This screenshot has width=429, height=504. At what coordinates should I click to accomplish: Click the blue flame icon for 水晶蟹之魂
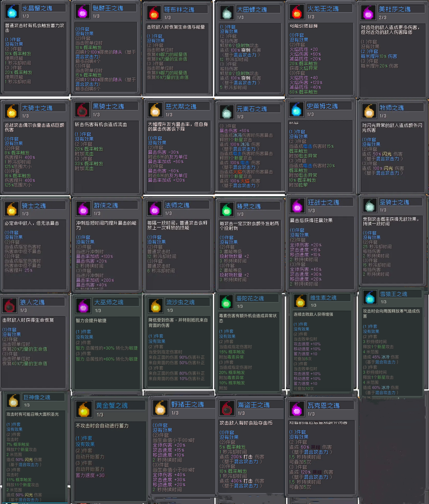[x=12, y=11]
